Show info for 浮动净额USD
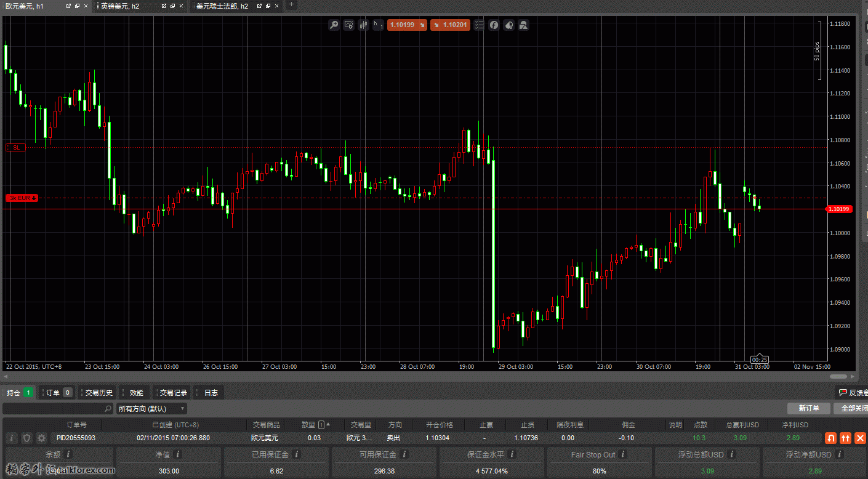This screenshot has height=479, width=868. (x=839, y=454)
